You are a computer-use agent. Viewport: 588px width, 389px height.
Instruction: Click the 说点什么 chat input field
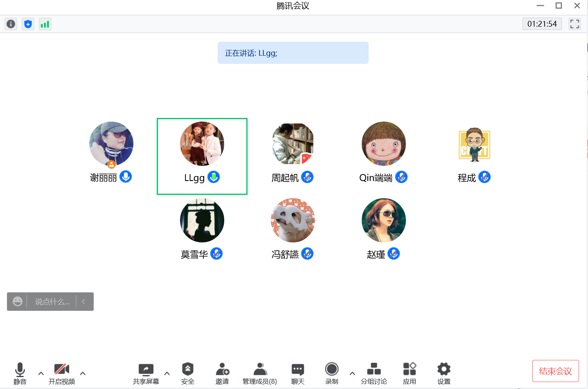click(52, 302)
